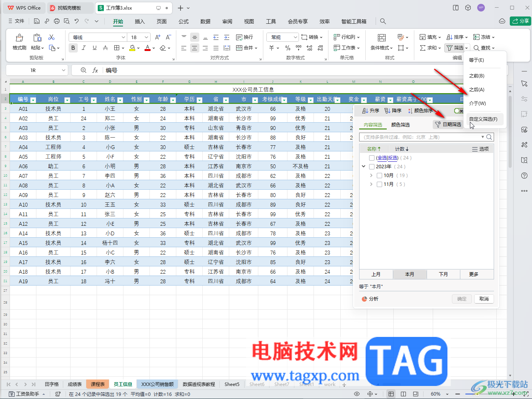Viewport: 532px width, 399px height.
Task: Open the font name 等线 dropdown
Action: point(123,37)
